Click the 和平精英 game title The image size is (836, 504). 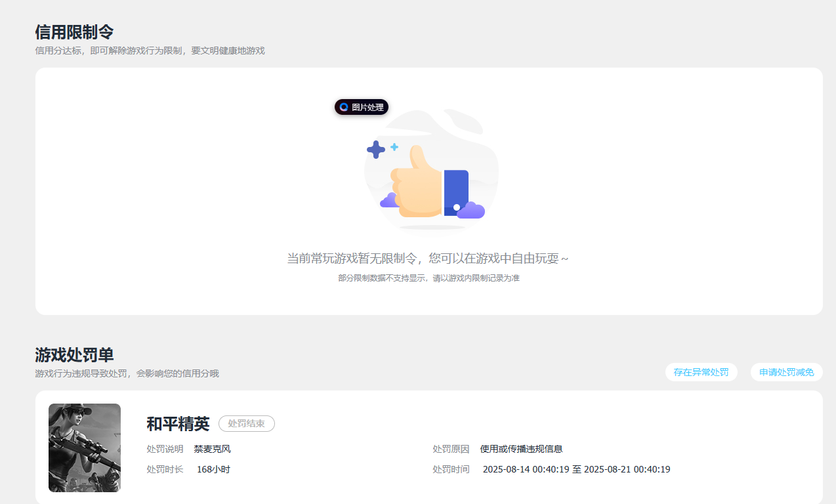click(x=178, y=424)
